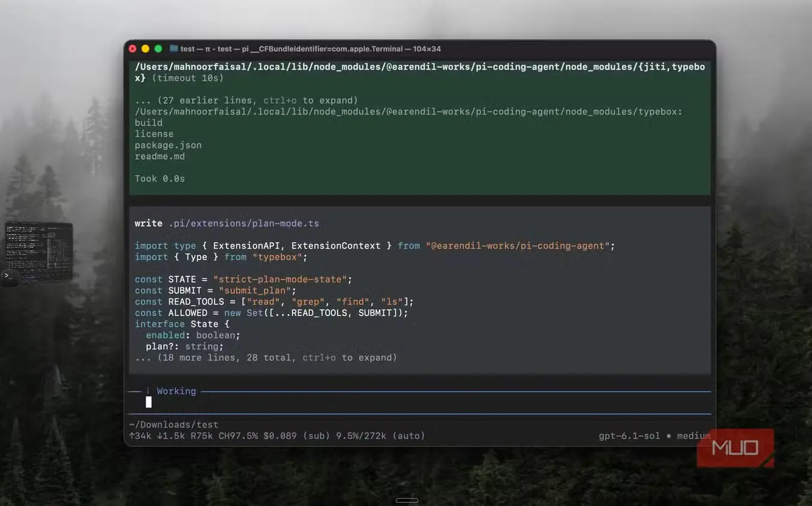Click the "9.5%/272k" context usage value
The width and height of the screenshot is (812, 506).
pos(361,436)
